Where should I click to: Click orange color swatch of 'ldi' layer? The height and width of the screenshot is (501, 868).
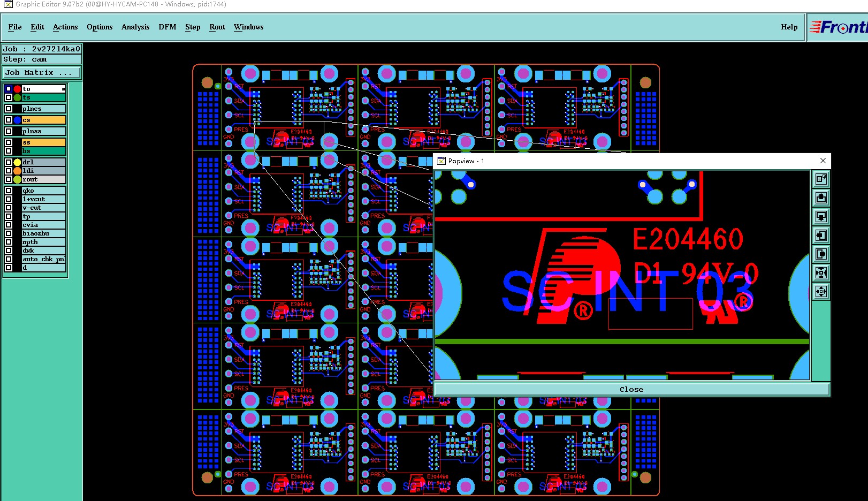(x=18, y=171)
